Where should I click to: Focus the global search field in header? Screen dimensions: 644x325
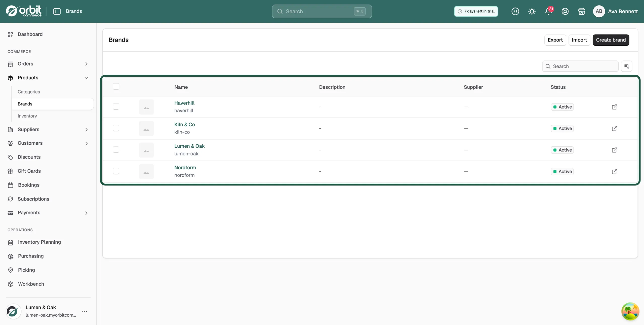click(322, 11)
